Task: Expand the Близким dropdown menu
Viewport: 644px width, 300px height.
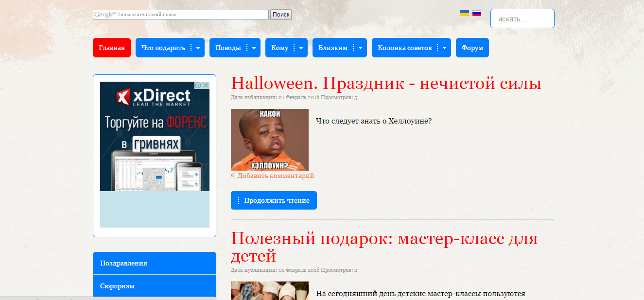Action: click(360, 47)
